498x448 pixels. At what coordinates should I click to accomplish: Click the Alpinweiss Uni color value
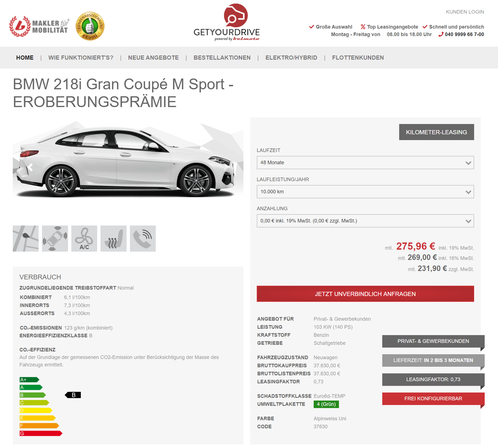coord(330,419)
